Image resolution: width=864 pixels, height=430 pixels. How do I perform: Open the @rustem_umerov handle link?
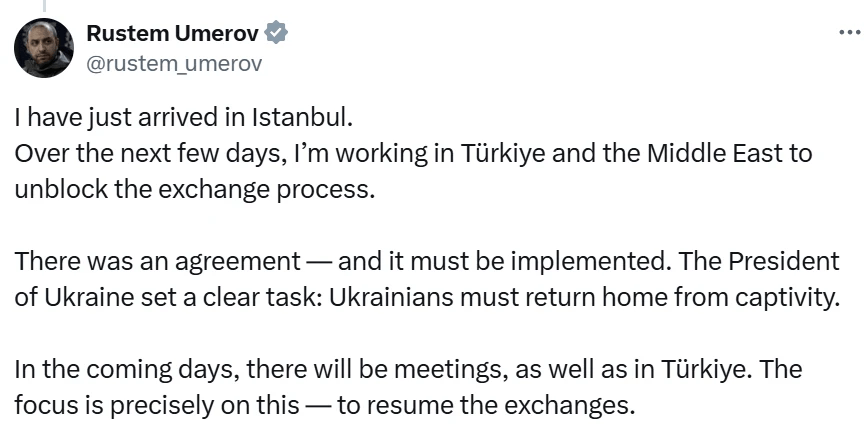[174, 63]
